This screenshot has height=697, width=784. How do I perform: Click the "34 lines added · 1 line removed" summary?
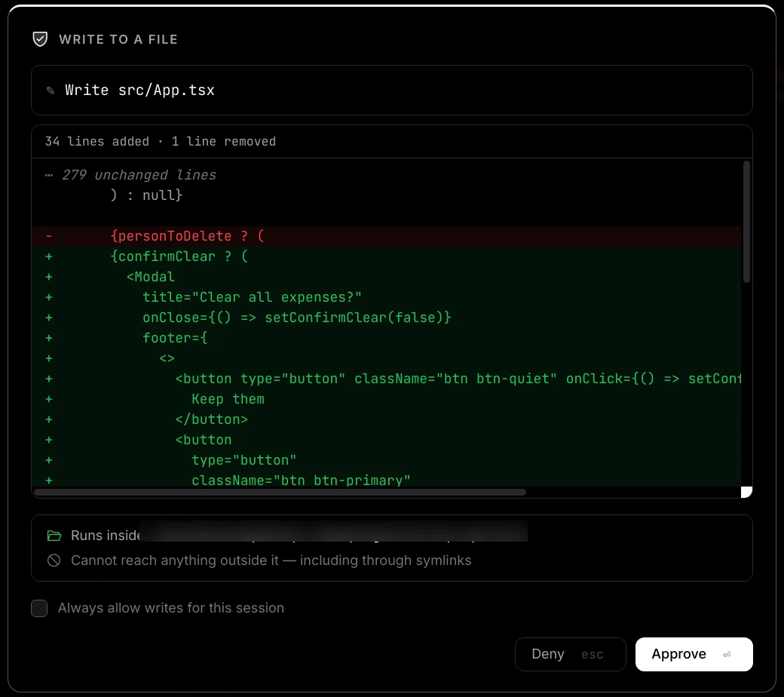pyautogui.click(x=161, y=142)
